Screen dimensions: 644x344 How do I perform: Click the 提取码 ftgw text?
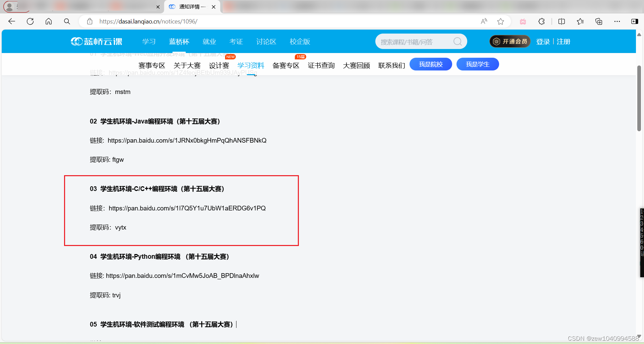click(x=107, y=160)
